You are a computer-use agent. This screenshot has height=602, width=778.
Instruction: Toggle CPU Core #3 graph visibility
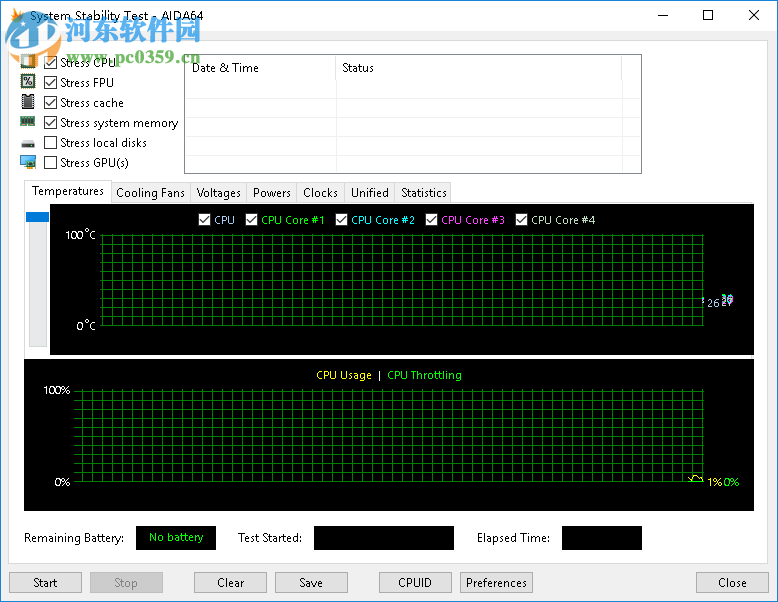pyautogui.click(x=432, y=220)
